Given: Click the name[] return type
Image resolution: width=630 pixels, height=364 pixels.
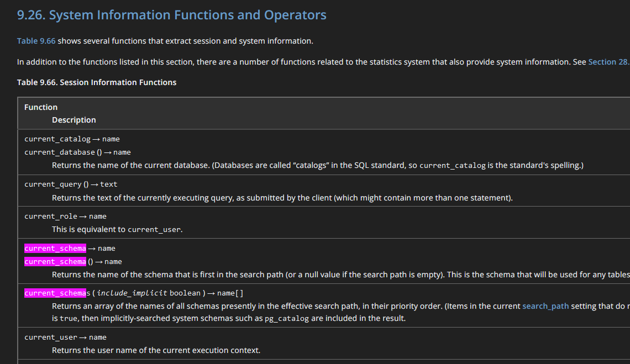Looking at the screenshot, I should coord(230,293).
